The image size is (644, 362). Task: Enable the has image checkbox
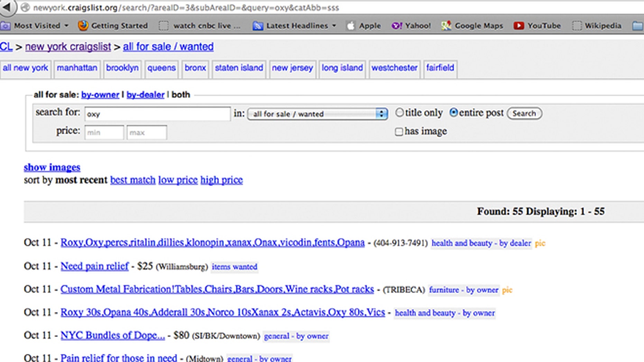tap(399, 132)
